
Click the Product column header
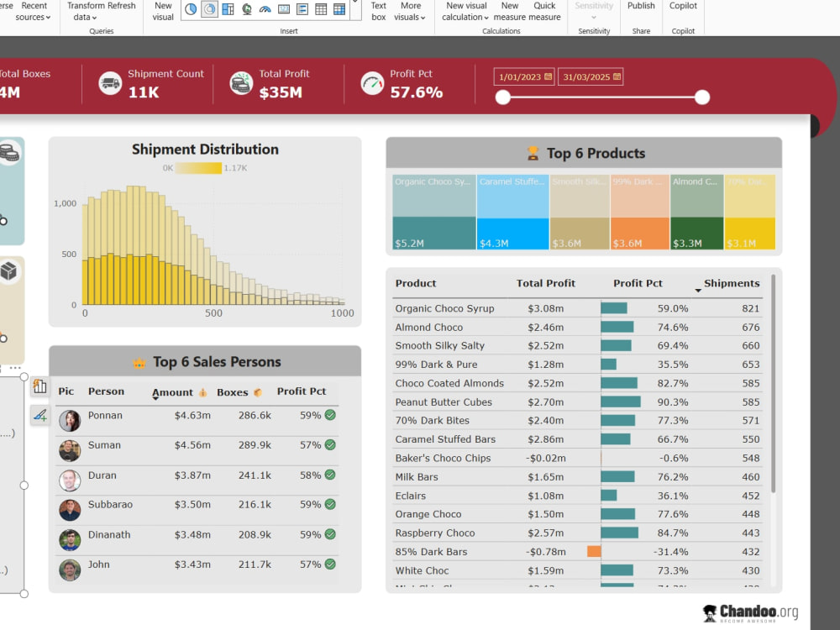pos(416,283)
